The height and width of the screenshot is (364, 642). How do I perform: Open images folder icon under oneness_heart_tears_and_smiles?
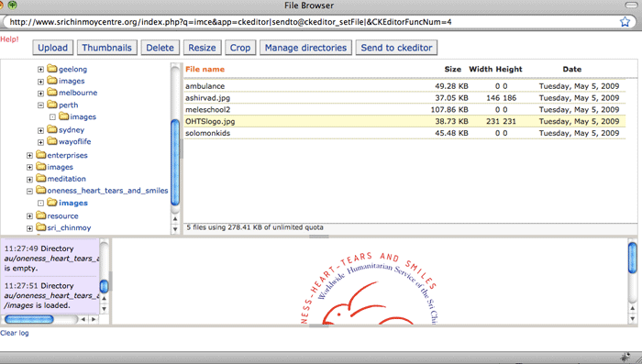[52, 202]
